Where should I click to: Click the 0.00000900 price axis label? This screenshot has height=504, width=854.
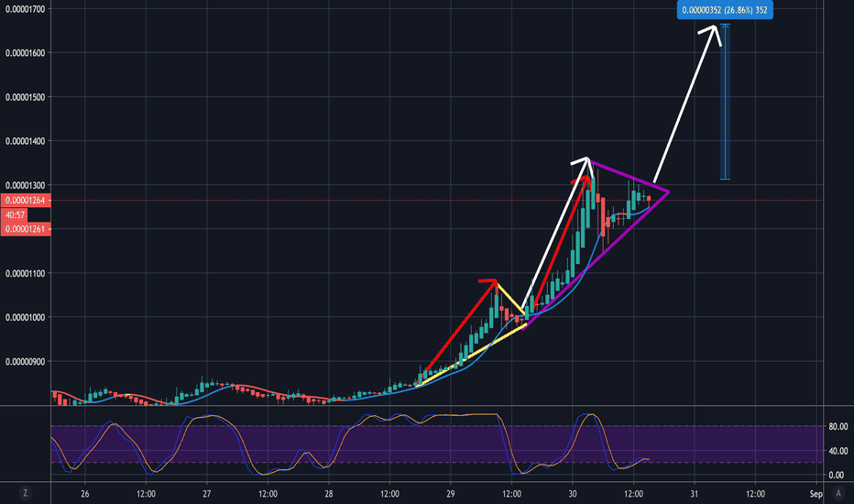point(25,362)
